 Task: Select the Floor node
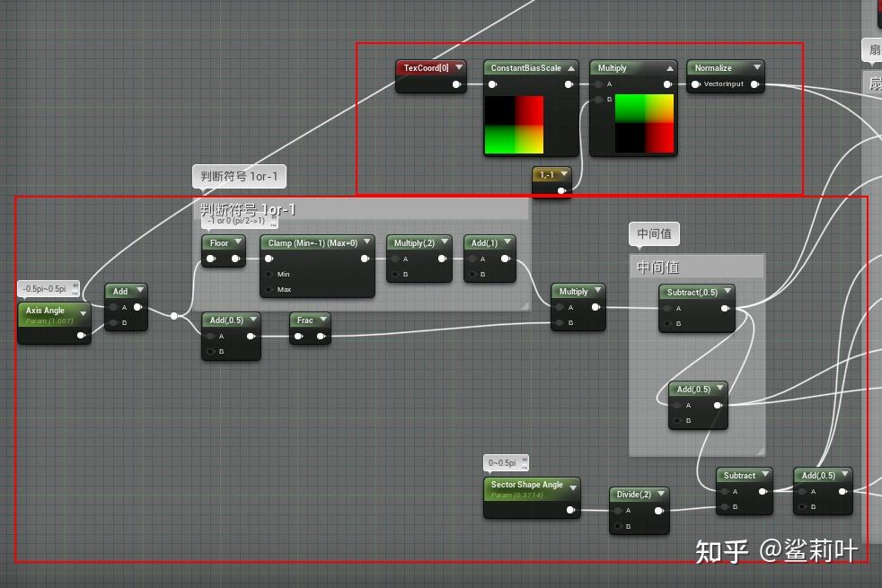218,242
